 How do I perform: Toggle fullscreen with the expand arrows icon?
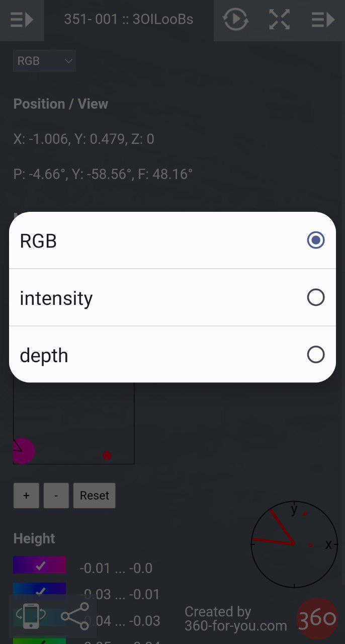pos(279,20)
